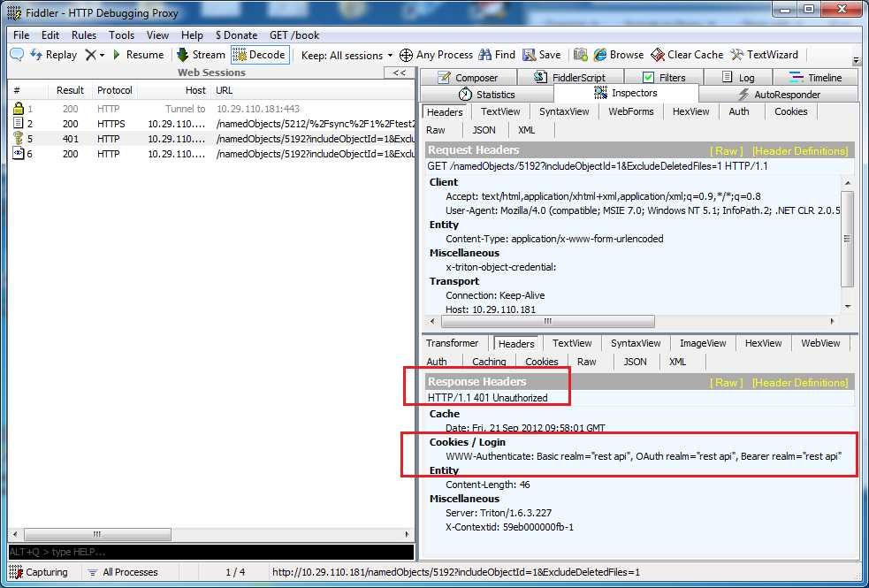
Task: Toggle the Stream mode button
Action: [202, 54]
